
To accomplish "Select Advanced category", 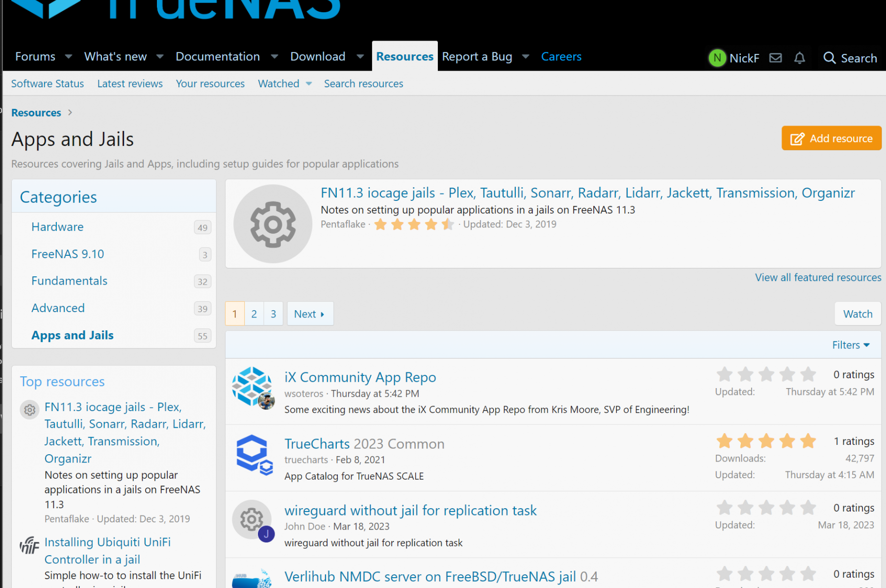I will click(58, 308).
